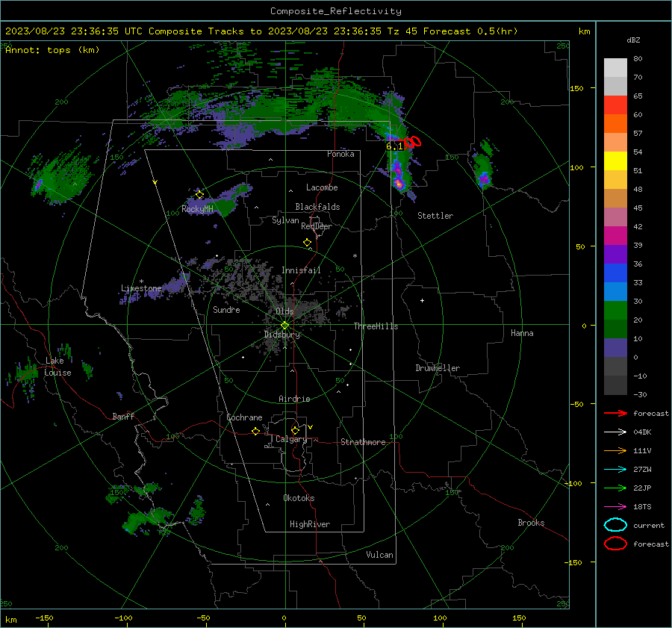Click the Strathmore label

pos(363,442)
